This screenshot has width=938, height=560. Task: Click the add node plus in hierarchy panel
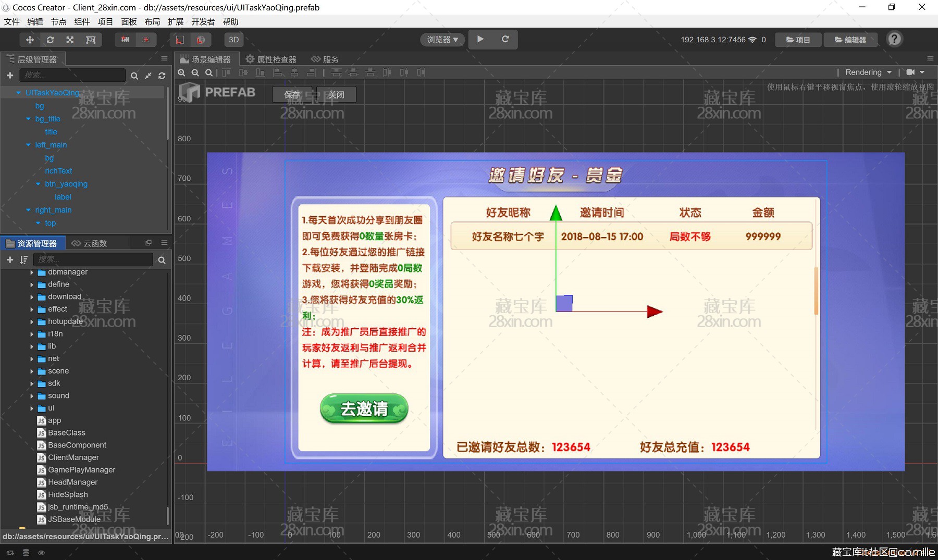pyautogui.click(x=10, y=76)
